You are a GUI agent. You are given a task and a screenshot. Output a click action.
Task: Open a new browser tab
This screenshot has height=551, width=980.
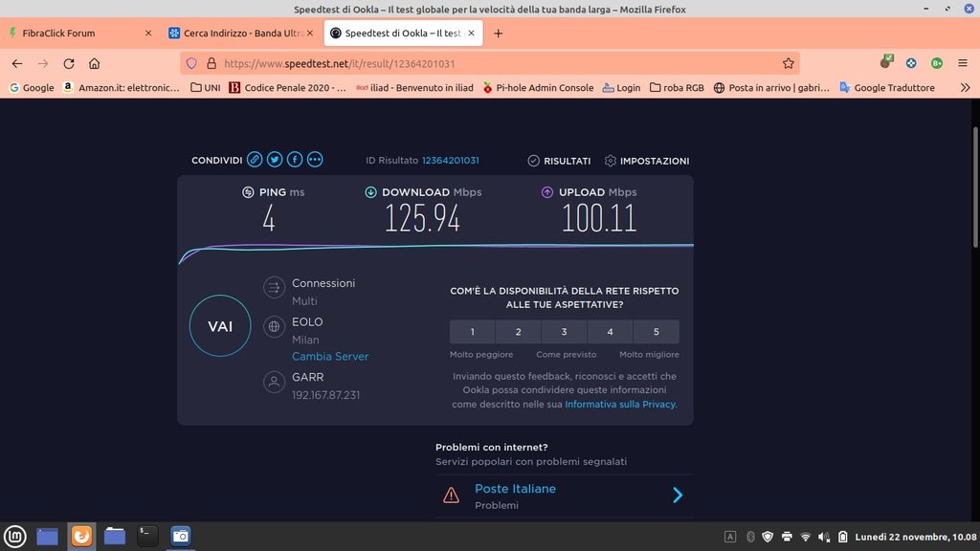[498, 33]
